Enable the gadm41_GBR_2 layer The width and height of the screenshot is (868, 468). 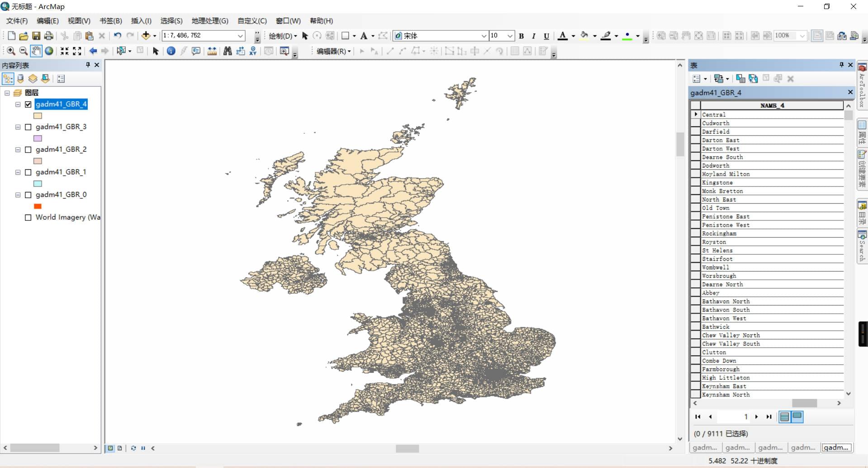tap(28, 149)
